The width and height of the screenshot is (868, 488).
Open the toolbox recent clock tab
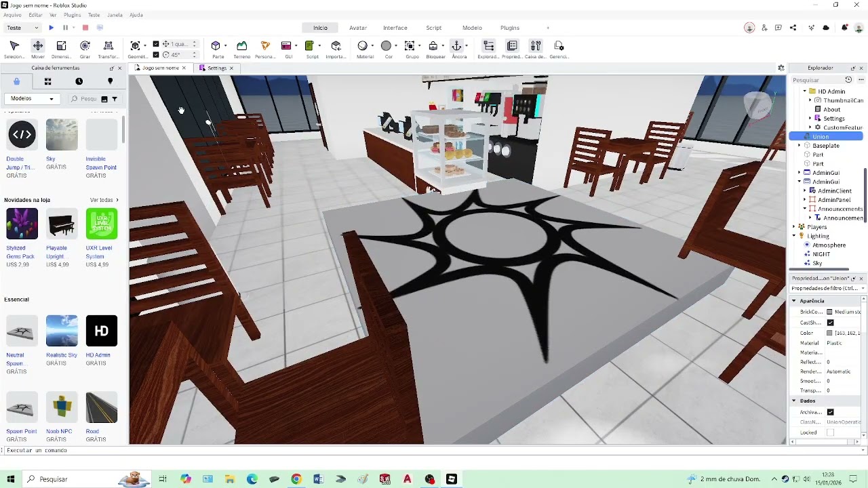tap(79, 81)
